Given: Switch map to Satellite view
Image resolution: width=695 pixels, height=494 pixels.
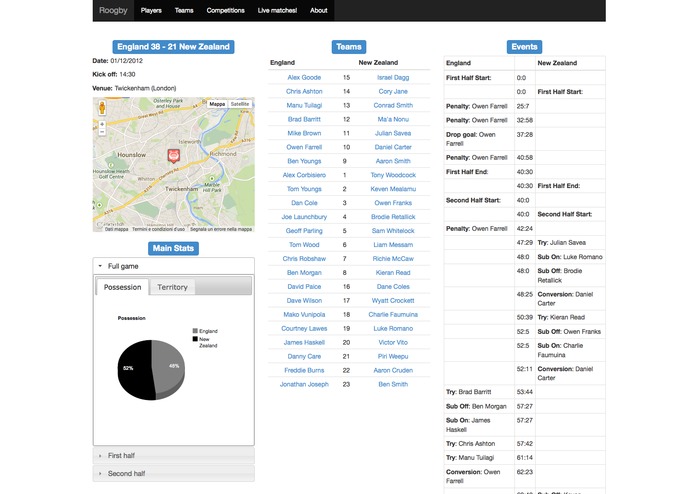Looking at the screenshot, I should click(240, 104).
